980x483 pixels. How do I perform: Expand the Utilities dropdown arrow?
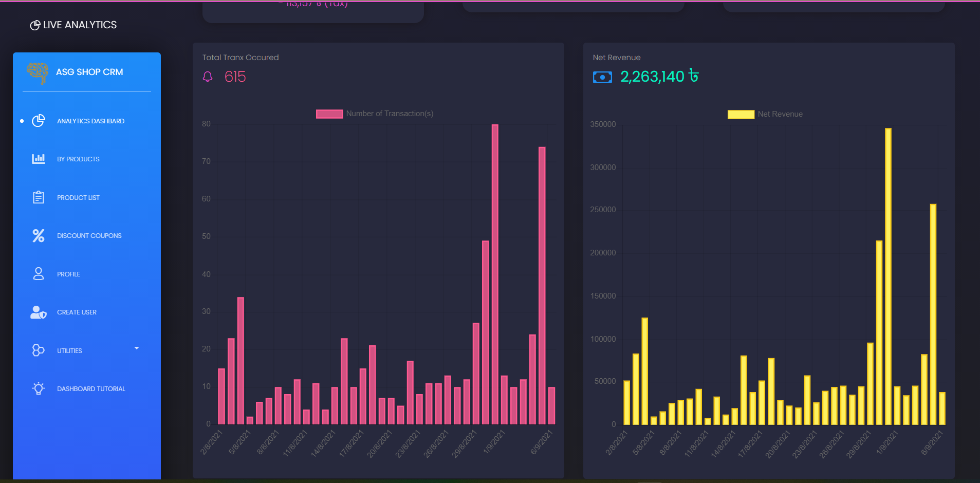coord(137,348)
